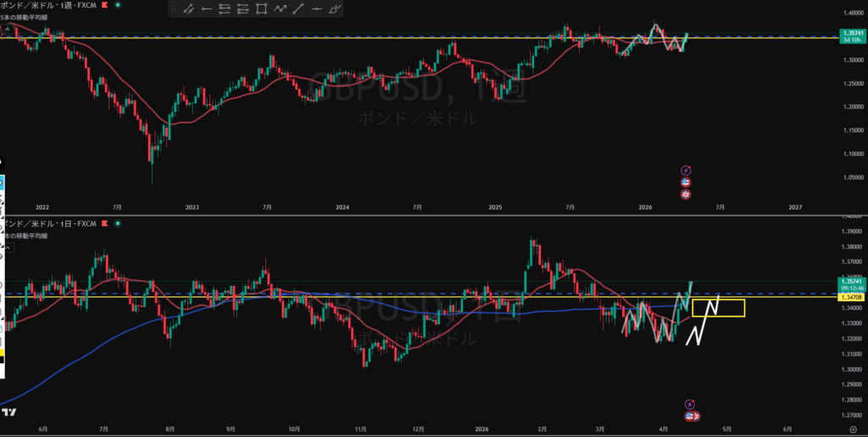
Task: Click the brush tool in the drawing toolbar
Action: coord(336,9)
